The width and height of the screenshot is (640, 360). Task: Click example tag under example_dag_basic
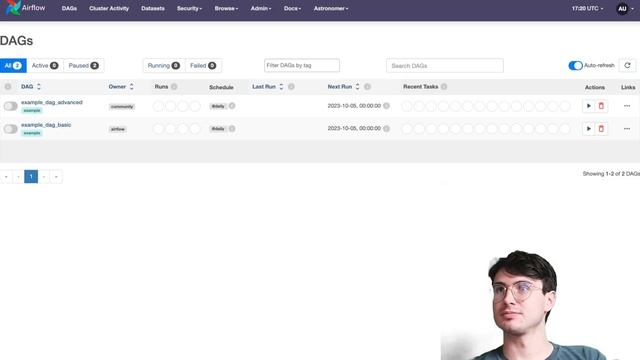pyautogui.click(x=32, y=133)
